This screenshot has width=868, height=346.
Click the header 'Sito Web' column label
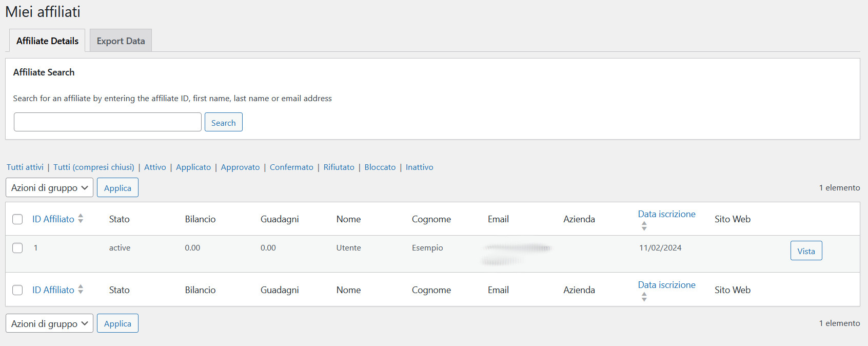pos(733,219)
